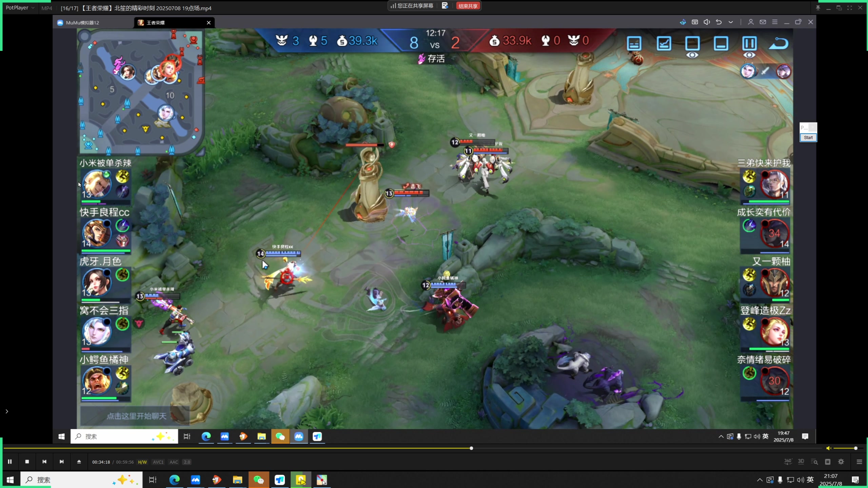Click the AVC1 video codec label
The image size is (868, 488).
pyautogui.click(x=158, y=462)
